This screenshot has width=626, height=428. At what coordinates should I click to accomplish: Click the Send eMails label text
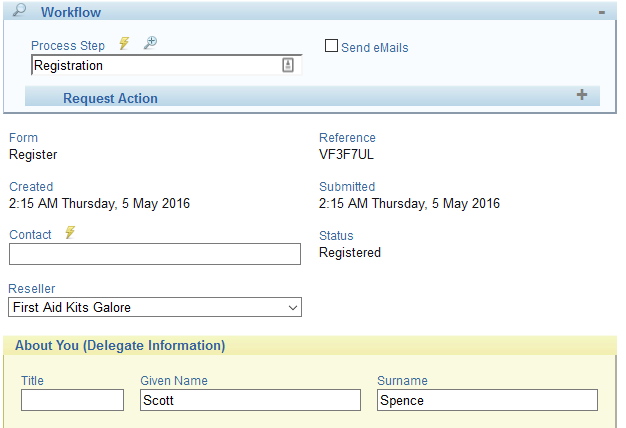click(374, 47)
